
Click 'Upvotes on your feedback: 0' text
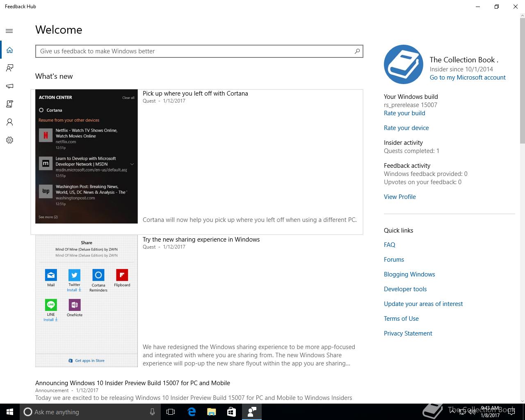click(x=422, y=182)
